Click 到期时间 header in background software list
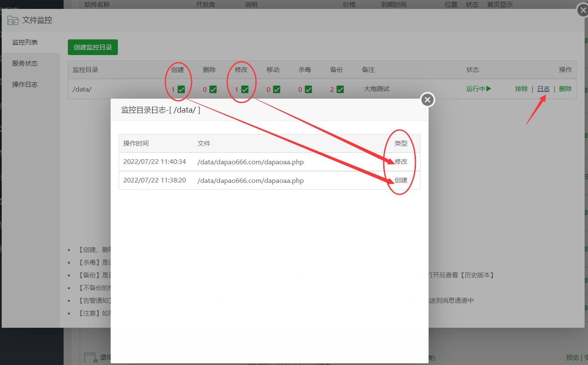588x365 pixels. click(394, 4)
